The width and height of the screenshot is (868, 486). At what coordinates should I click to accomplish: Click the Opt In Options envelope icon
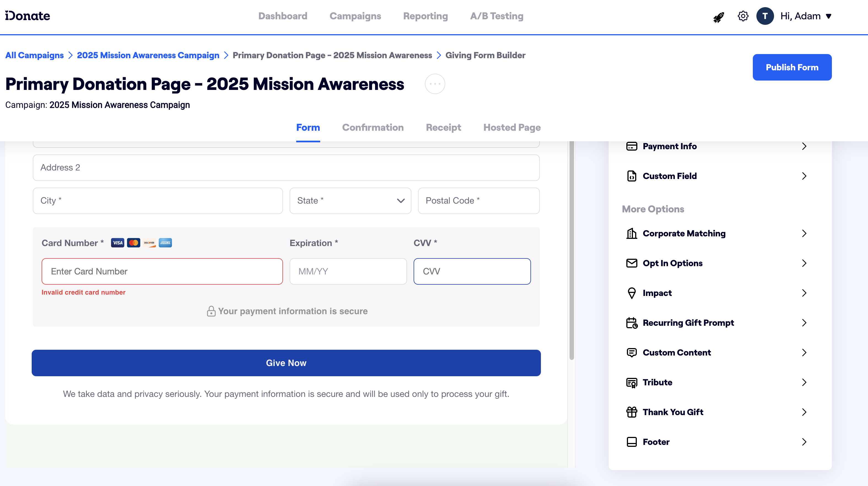632,263
